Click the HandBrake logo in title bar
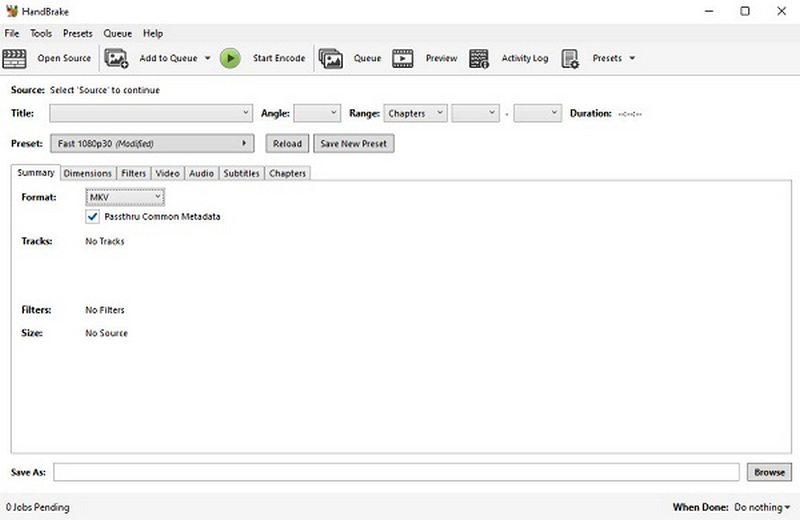 coord(11,11)
